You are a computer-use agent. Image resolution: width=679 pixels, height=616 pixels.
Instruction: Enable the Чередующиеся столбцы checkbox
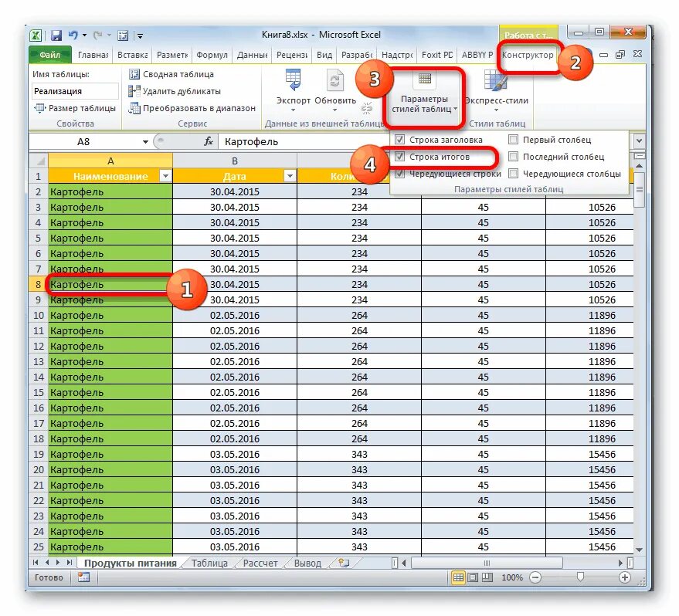[513, 174]
